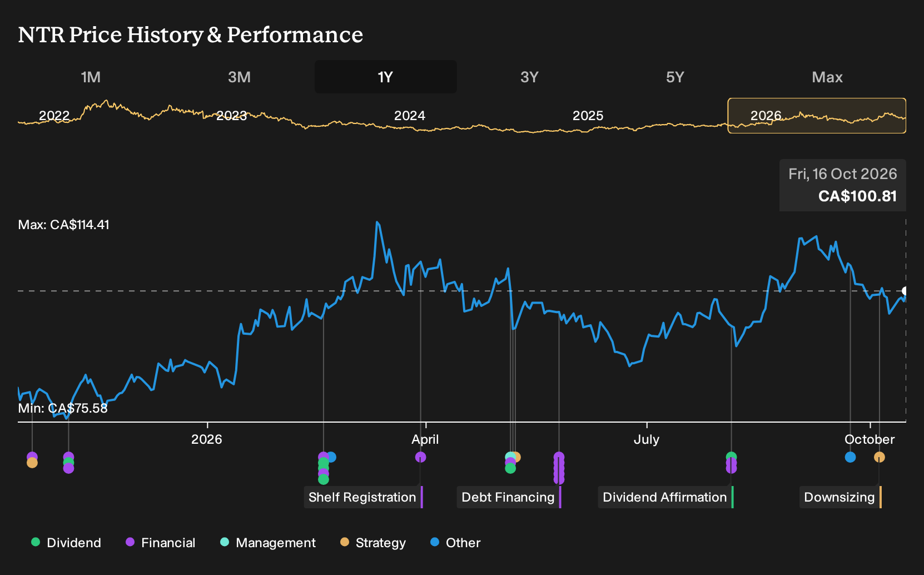Viewport: 924px width, 575px height.
Task: Choose the 1Y range tab
Action: click(386, 77)
